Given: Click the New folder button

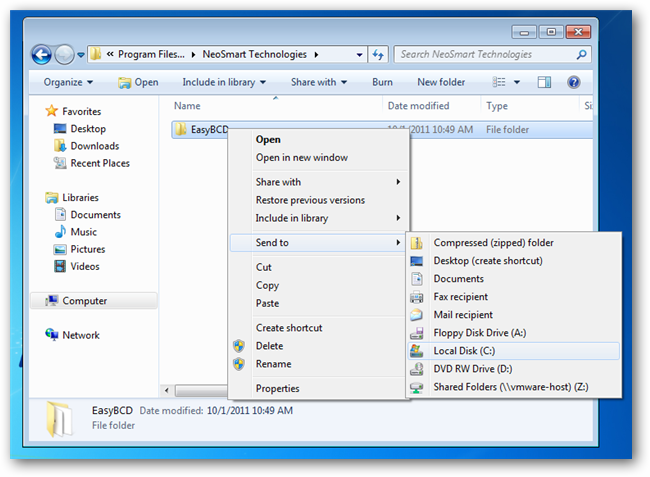Looking at the screenshot, I should 441,82.
